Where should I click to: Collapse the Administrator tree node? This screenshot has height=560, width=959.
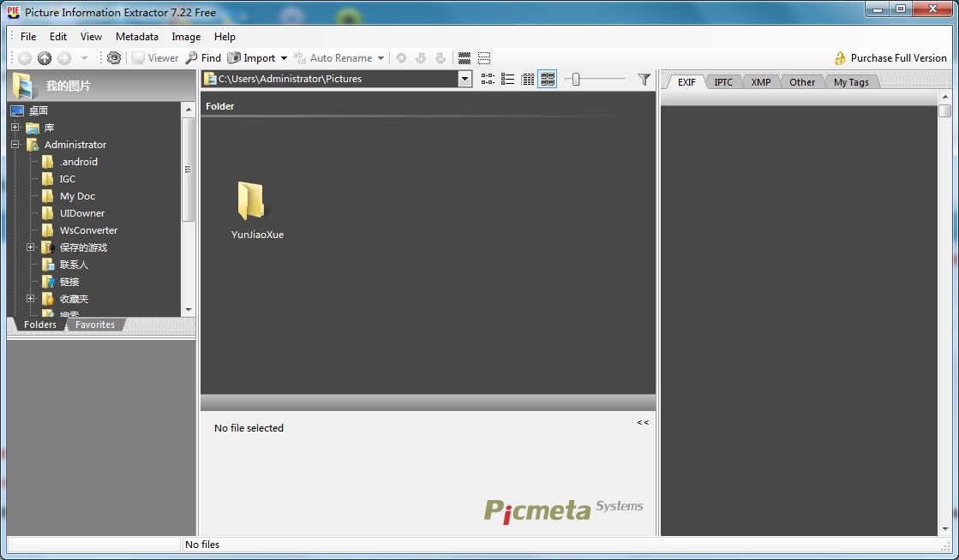click(15, 145)
